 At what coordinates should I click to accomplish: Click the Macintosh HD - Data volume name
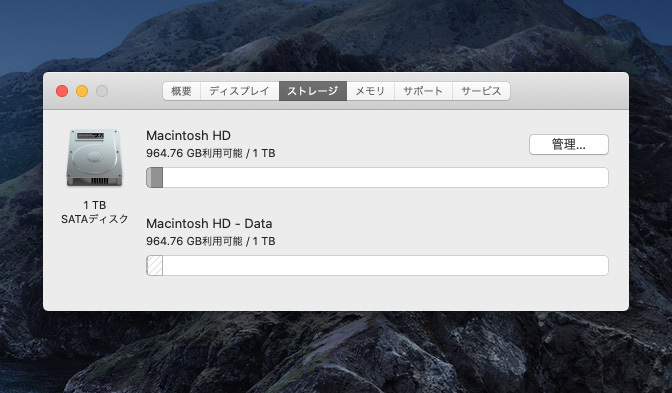point(209,223)
